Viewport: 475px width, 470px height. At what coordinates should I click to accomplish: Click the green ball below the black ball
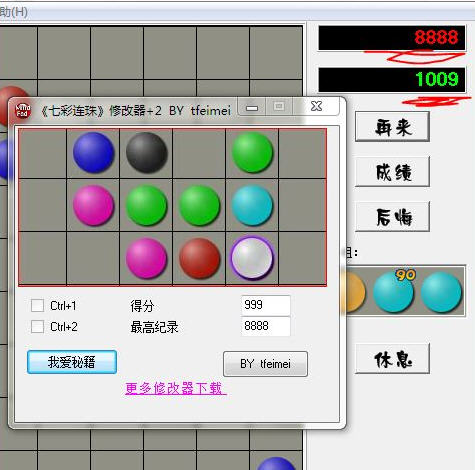[x=146, y=205]
